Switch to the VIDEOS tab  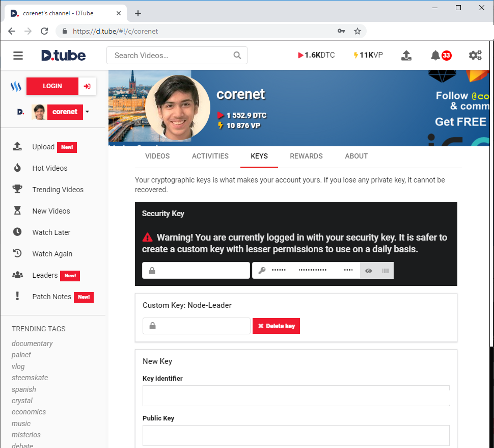[157, 156]
